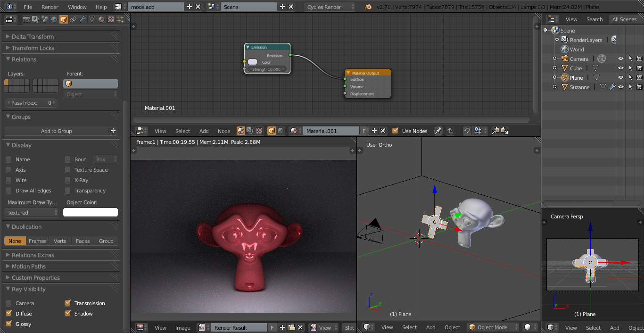
Task: Open World properties globe tab
Action: [54, 19]
